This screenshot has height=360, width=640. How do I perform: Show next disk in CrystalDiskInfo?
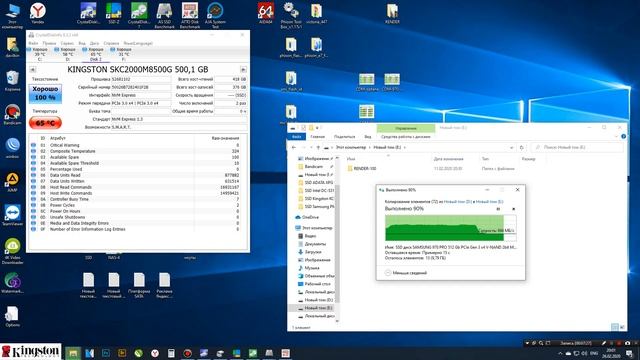[243, 69]
